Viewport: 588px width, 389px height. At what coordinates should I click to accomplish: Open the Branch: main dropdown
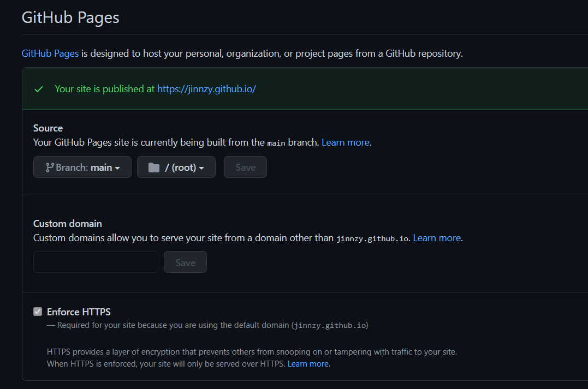pyautogui.click(x=82, y=167)
